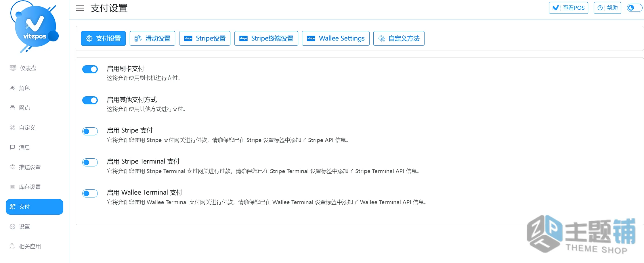The width and height of the screenshot is (644, 263).
Task: Open 相关应用 in the sidebar
Action: coord(35,246)
